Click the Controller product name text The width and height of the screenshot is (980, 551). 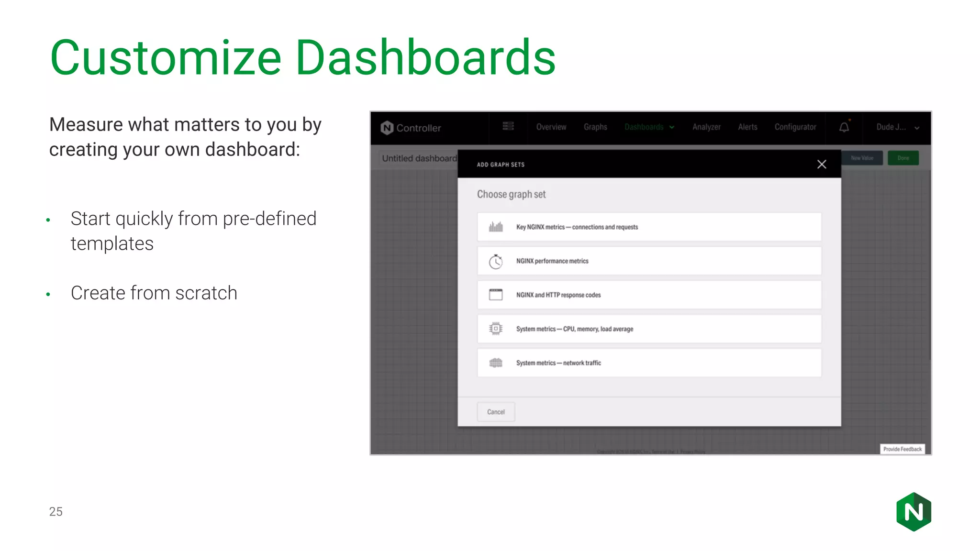pyautogui.click(x=419, y=128)
